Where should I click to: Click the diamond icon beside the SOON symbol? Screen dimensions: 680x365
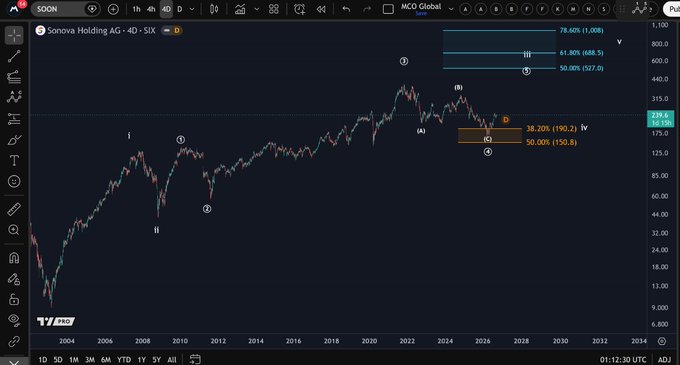coord(92,9)
